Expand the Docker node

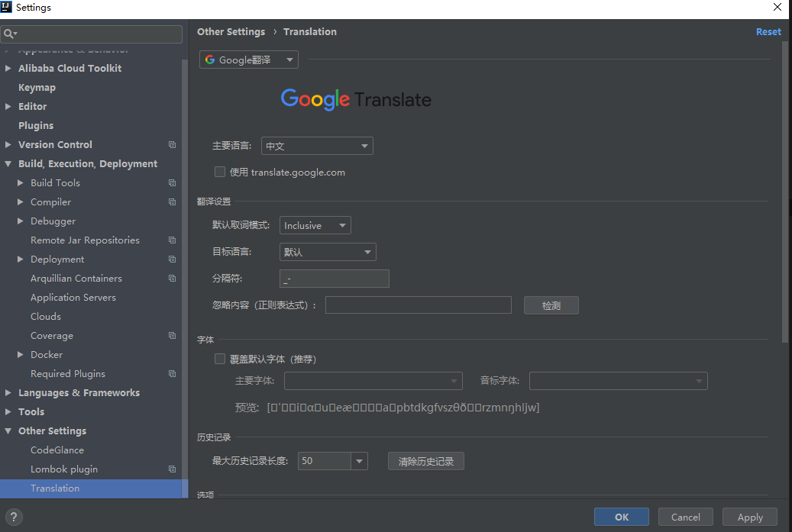[20, 355]
